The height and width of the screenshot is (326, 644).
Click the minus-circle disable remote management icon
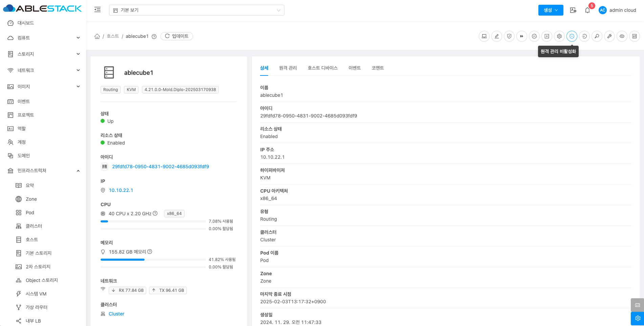coord(572,36)
